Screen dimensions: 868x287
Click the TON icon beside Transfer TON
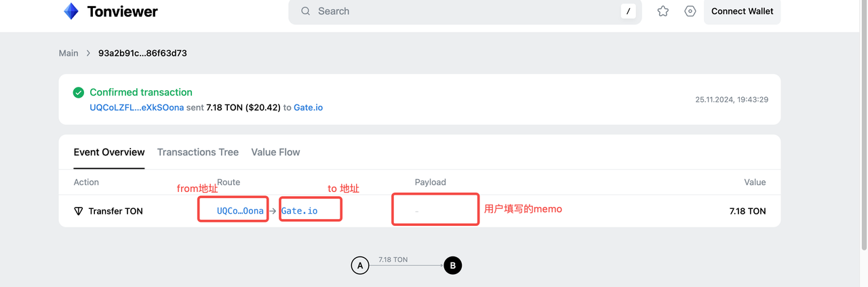[79, 211]
